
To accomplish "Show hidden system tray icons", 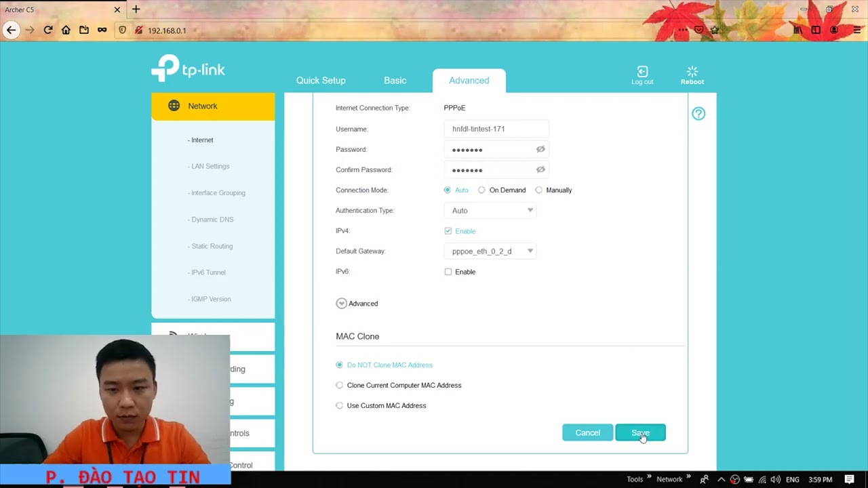I will pyautogui.click(x=721, y=479).
